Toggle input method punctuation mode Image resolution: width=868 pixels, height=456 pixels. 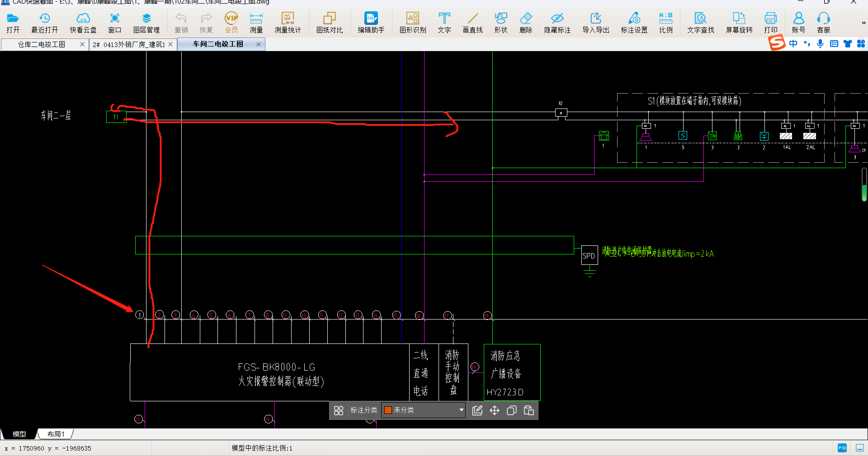pos(807,43)
